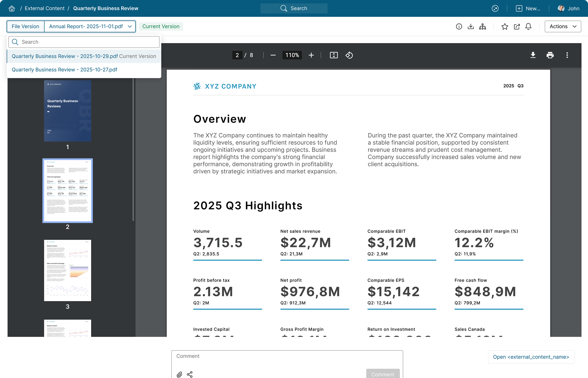Image resolution: width=588 pixels, height=378 pixels.
Task: Click Open <external_content_name> button
Action: click(531, 357)
